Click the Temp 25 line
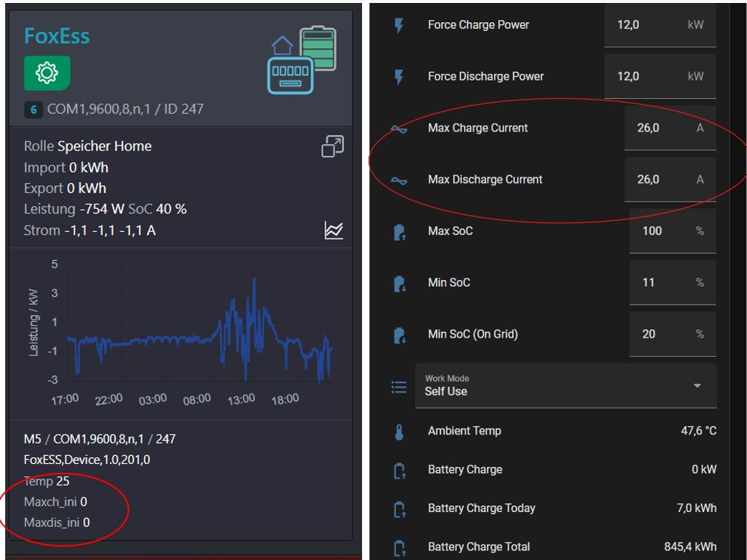 (47, 481)
